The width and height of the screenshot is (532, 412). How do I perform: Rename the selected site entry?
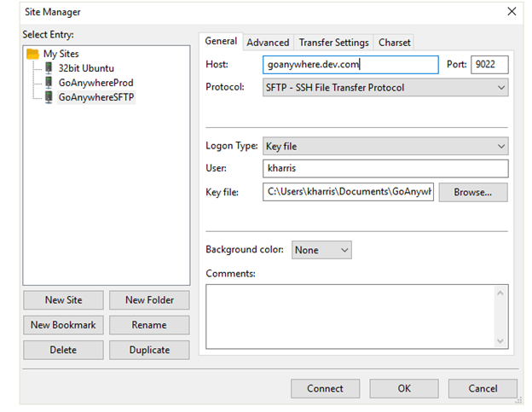(149, 325)
